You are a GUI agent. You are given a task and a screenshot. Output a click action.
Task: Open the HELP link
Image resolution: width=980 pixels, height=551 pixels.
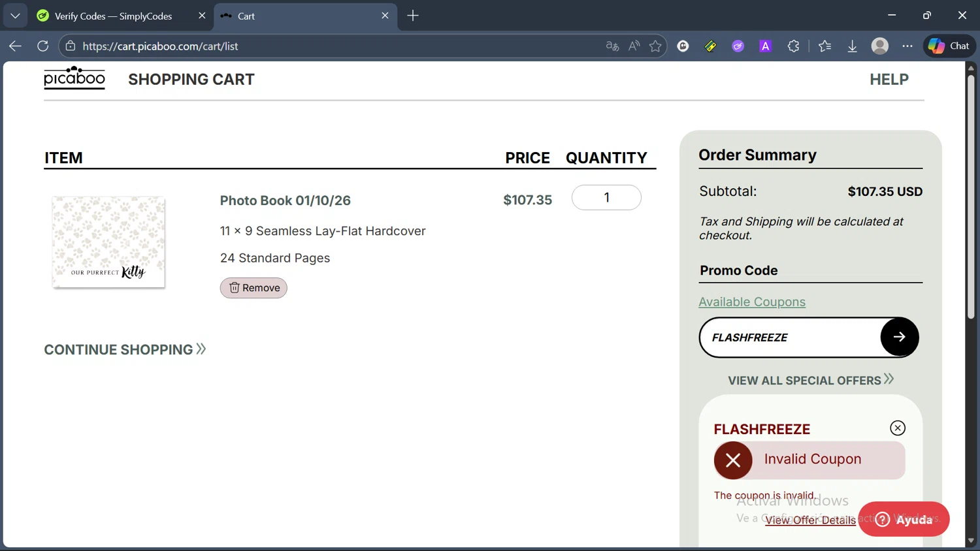click(x=889, y=79)
